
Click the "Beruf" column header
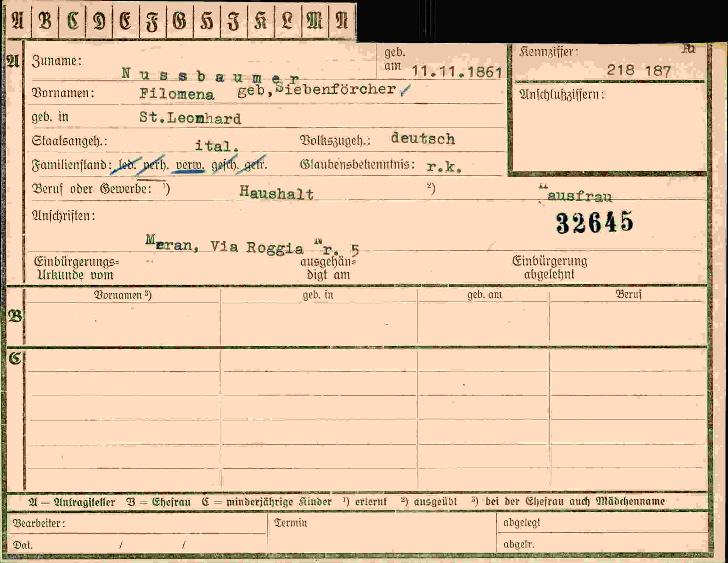628,294
